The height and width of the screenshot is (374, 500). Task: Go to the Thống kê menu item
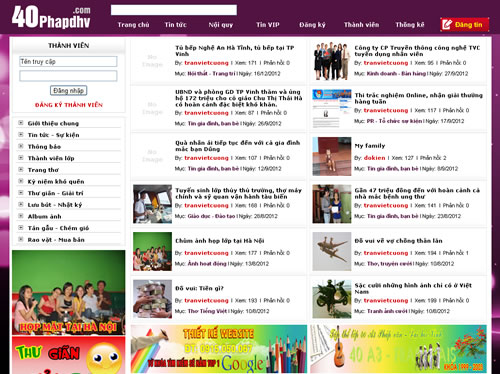[410, 25]
